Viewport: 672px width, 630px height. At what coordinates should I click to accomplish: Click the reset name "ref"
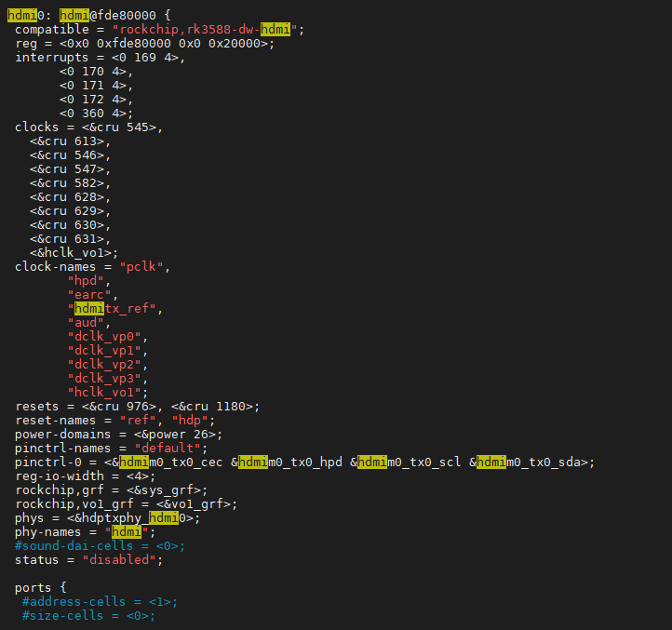click(x=138, y=421)
